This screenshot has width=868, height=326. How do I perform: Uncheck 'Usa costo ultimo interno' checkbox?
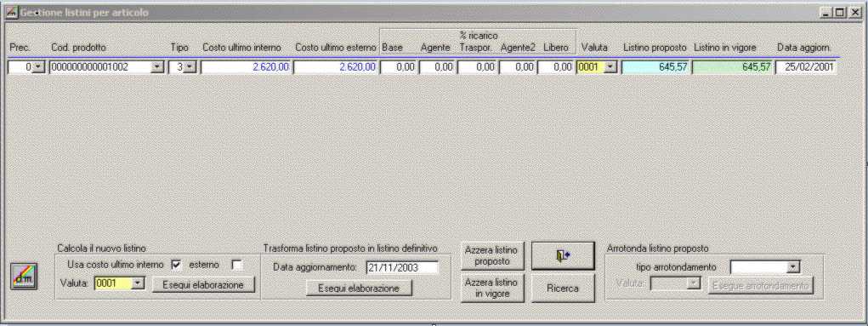point(176,266)
